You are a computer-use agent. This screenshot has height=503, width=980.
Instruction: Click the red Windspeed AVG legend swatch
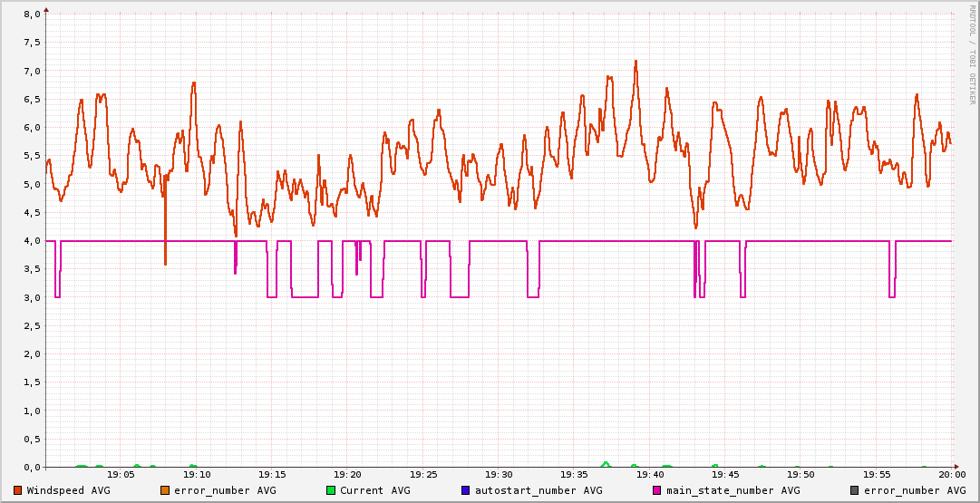click(18, 490)
